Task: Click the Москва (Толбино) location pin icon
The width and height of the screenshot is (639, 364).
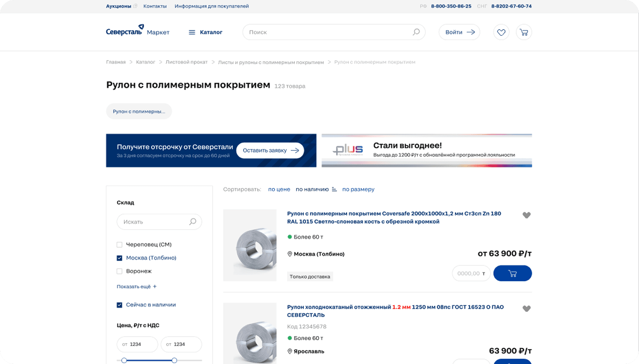Action: 290,254
